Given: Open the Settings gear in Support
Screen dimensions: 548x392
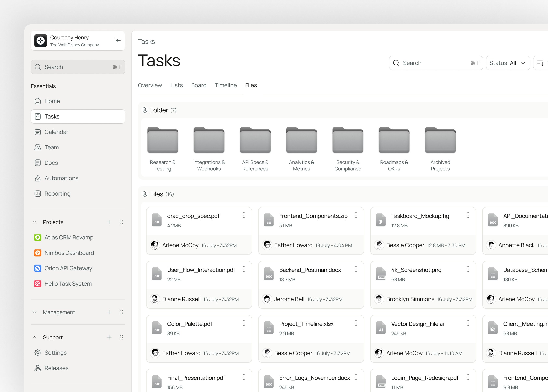Looking at the screenshot, I should pos(38,353).
